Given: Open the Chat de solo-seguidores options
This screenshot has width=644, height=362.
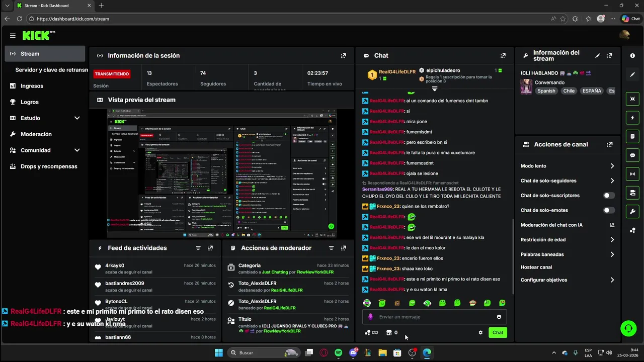Looking at the screenshot, I should [567, 180].
